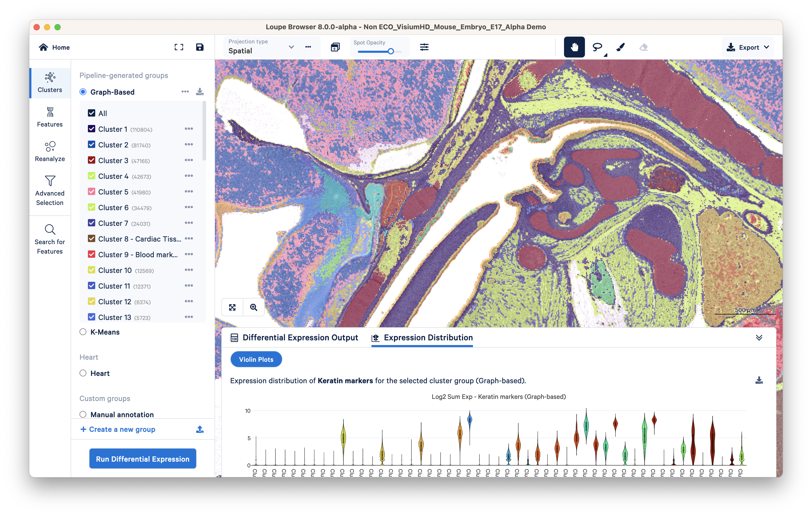This screenshot has width=812, height=516.
Task: Click Run Differential Expression
Action: coord(142,459)
